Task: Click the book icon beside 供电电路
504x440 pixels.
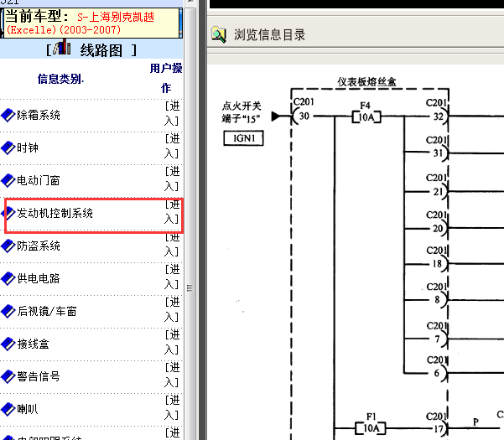Action: 8,278
